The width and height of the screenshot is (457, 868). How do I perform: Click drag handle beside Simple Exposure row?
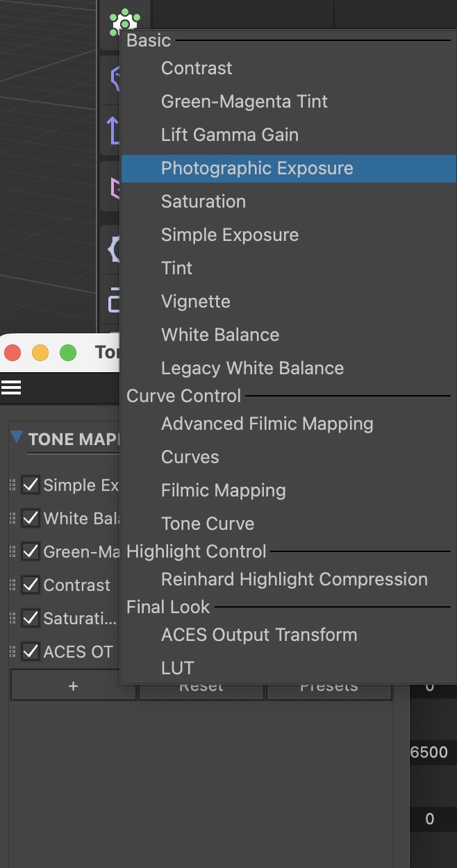point(13,485)
